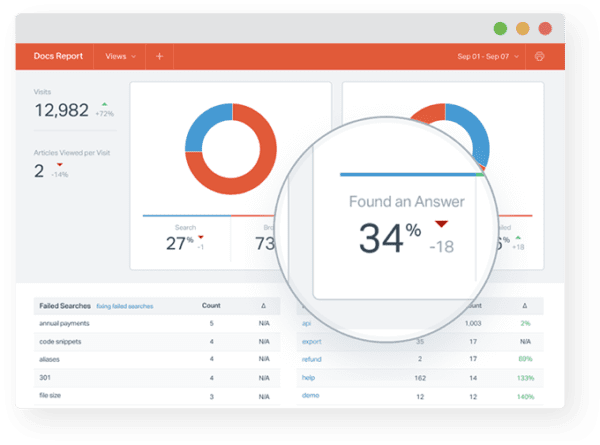Image resolution: width=600 pixels, height=445 pixels.
Task: Click the Search 27% statistic
Action: point(180,243)
